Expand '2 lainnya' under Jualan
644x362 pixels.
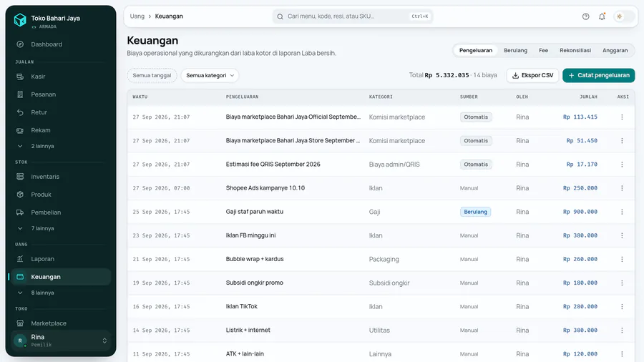[61, 146]
